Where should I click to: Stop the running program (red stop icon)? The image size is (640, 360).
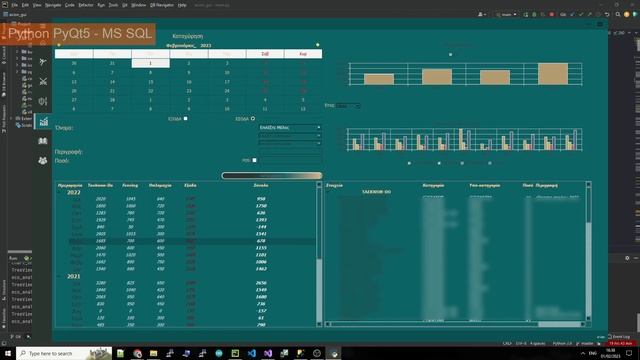551,14
